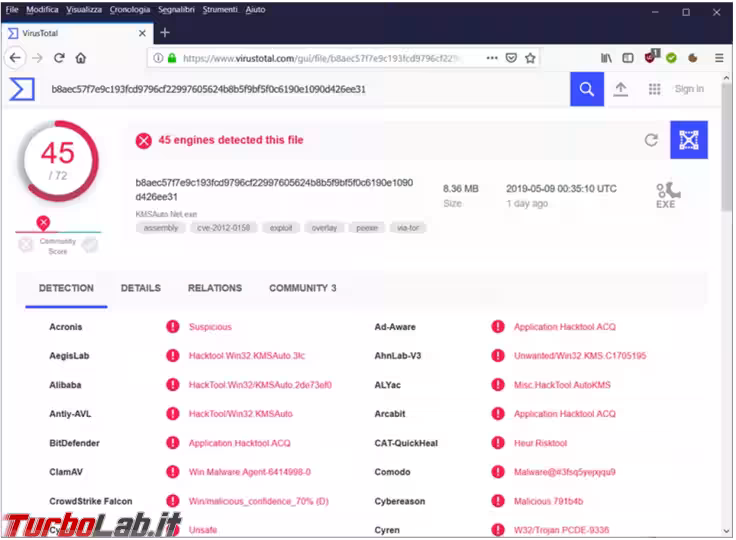Image resolution: width=736 pixels, height=540 pixels.
Task: Open the page actions three-dots menu
Action: [x=492, y=58]
